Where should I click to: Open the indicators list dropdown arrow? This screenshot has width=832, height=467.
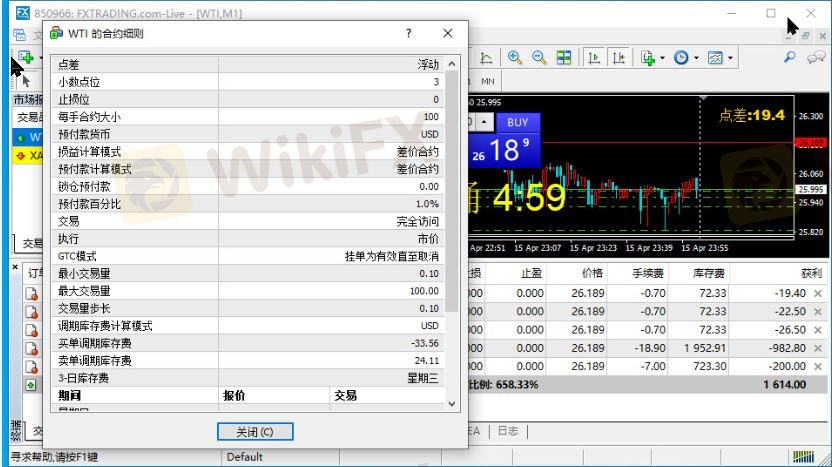pyautogui.click(x=664, y=58)
